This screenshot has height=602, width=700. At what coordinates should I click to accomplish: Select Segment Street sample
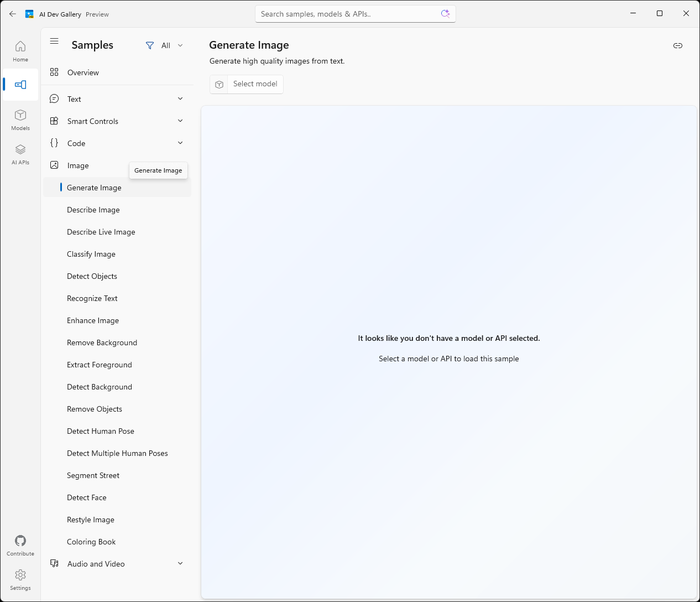click(117, 475)
